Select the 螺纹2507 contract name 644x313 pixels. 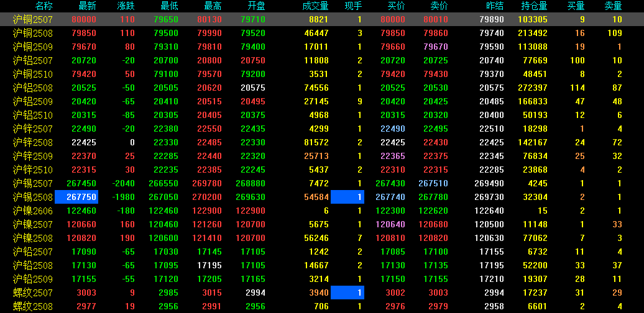coord(32,293)
